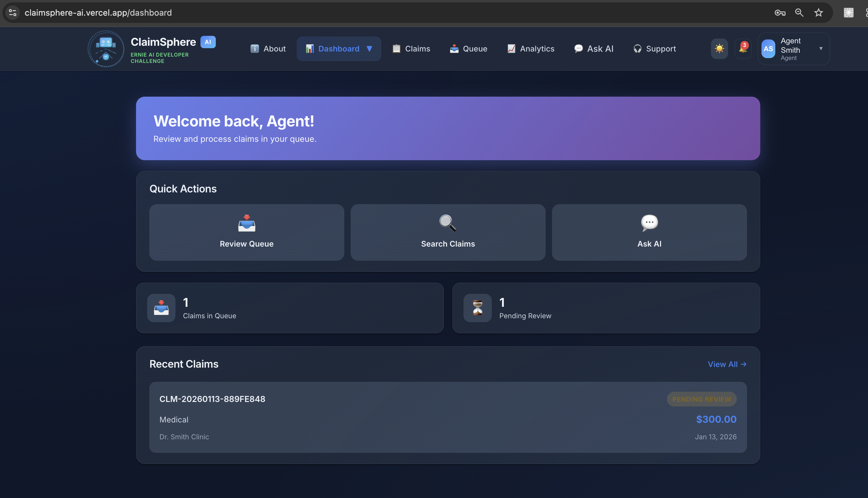This screenshot has height=498, width=868.
Task: Click the Pending Review hourglass icon
Action: click(x=477, y=308)
